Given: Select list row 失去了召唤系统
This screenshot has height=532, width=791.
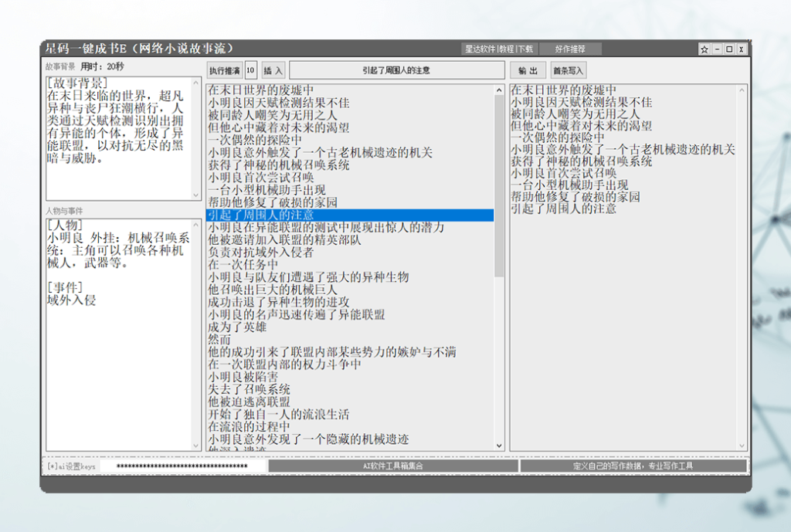Looking at the screenshot, I should (350, 390).
